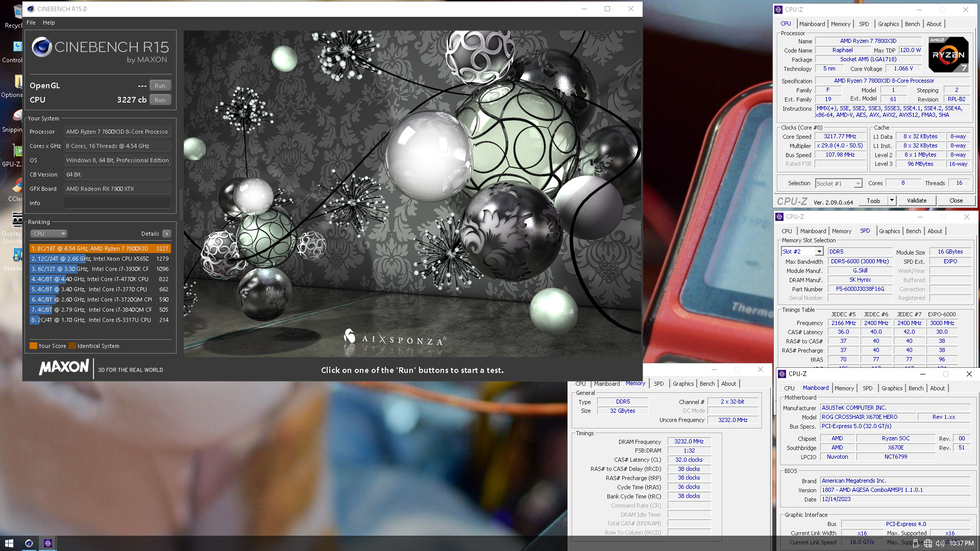Screen dimensions: 980x551
Task: Open the About tab in the top CPU-Z window
Action: point(934,24)
